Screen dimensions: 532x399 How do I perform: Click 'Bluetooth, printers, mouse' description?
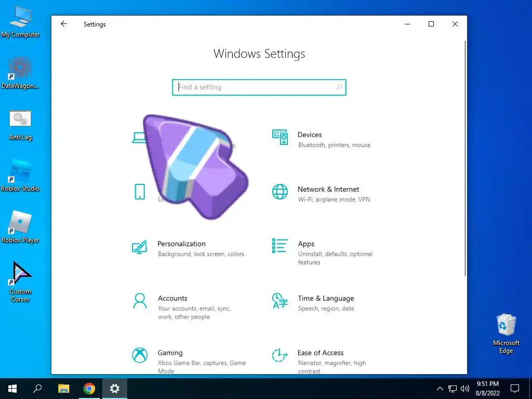334,145
